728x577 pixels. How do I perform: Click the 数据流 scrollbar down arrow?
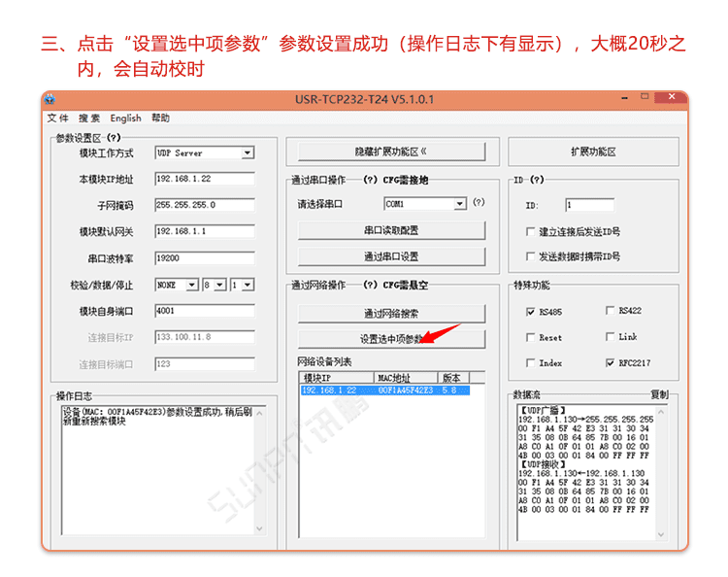click(x=661, y=534)
